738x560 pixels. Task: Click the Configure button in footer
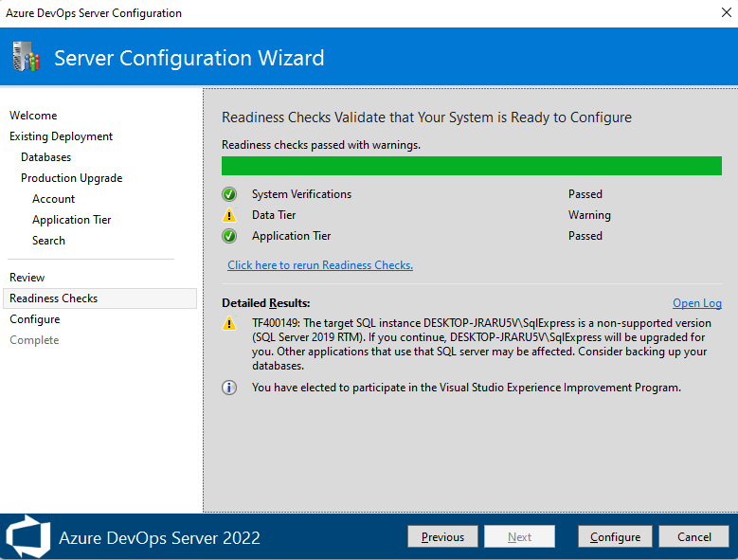click(615, 536)
